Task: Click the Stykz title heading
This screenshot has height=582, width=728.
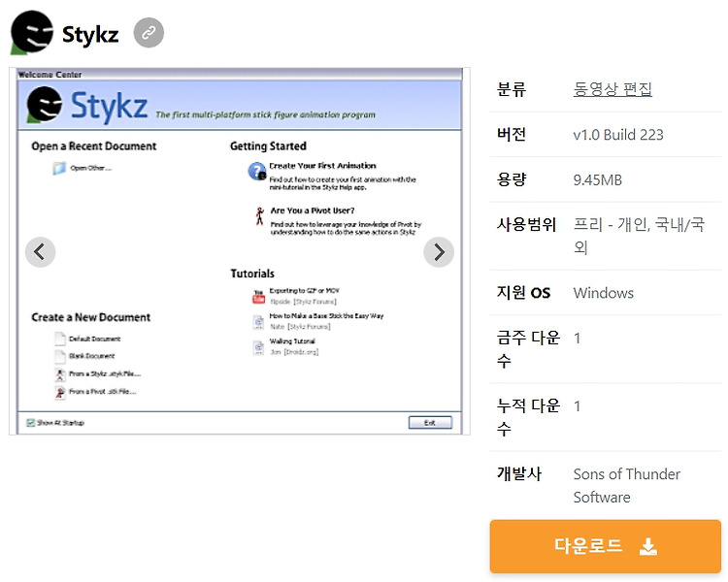Action: pyautogui.click(x=90, y=34)
